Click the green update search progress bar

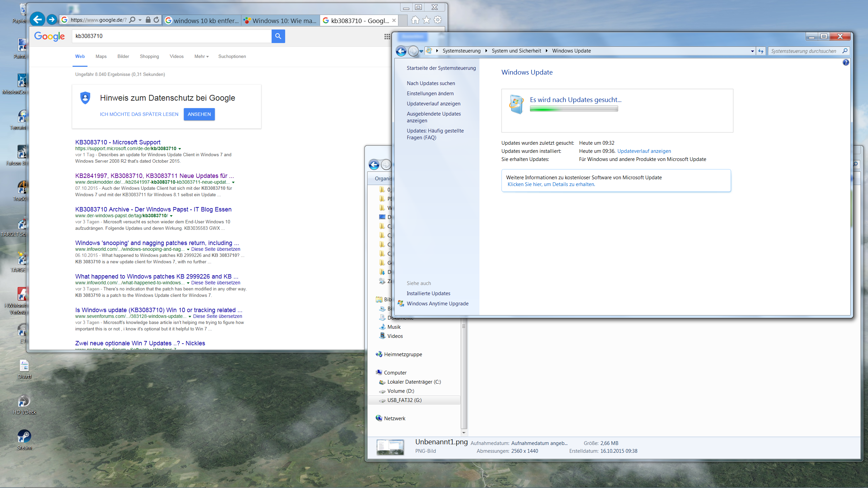pos(574,108)
